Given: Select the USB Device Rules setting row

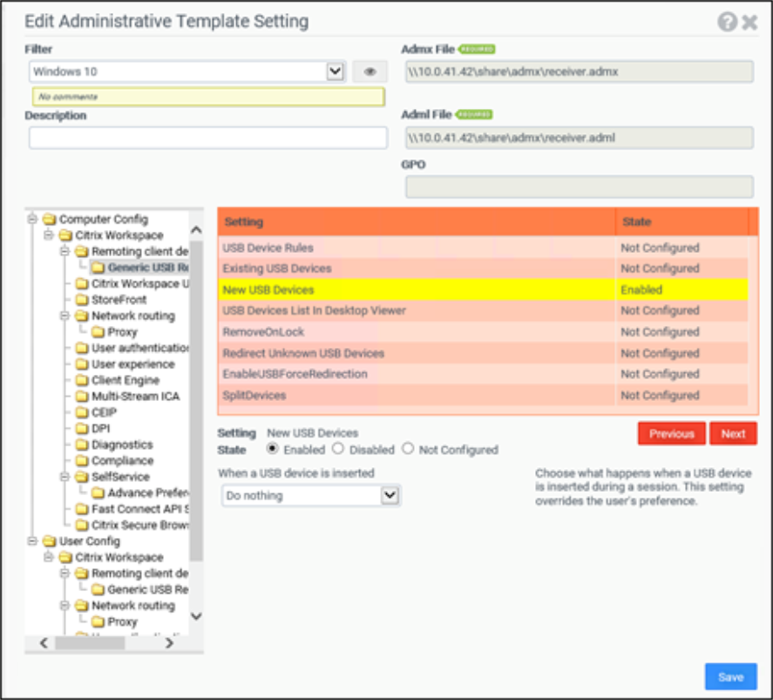Looking at the screenshot, I should (x=417, y=248).
